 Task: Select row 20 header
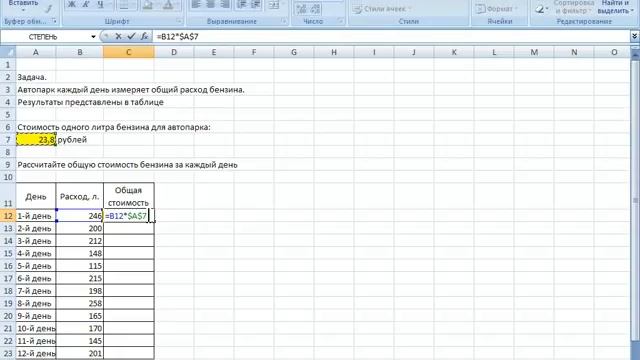click(x=8, y=316)
